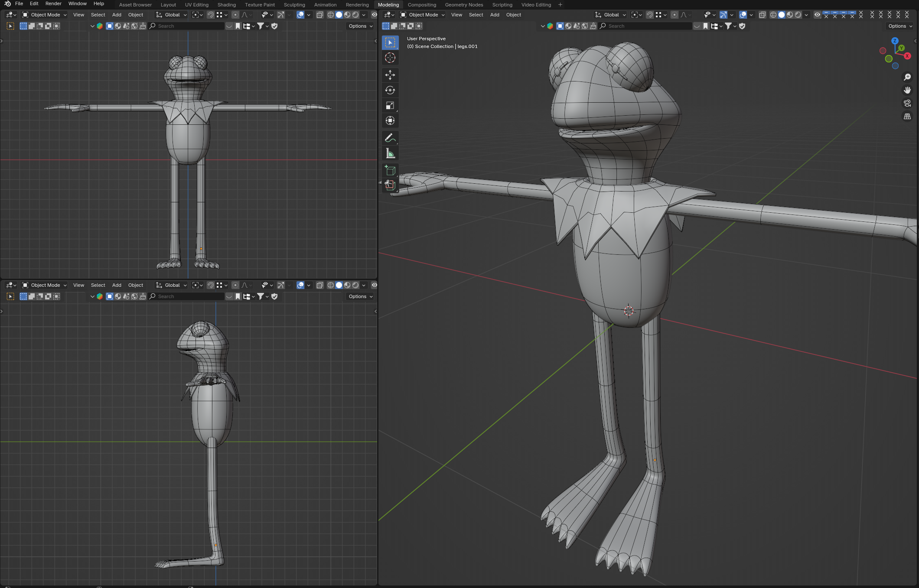Click Object menu in bottom-left viewport header
919x588 pixels.
click(136, 285)
